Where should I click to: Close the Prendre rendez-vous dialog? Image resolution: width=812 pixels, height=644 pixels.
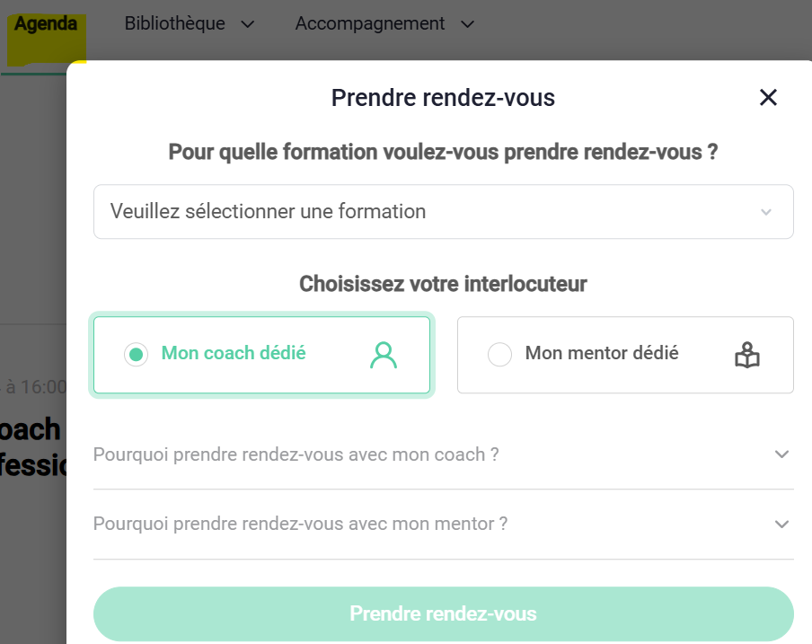(768, 98)
